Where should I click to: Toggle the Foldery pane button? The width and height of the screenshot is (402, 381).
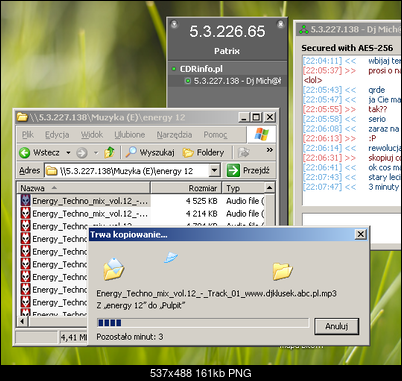point(203,153)
